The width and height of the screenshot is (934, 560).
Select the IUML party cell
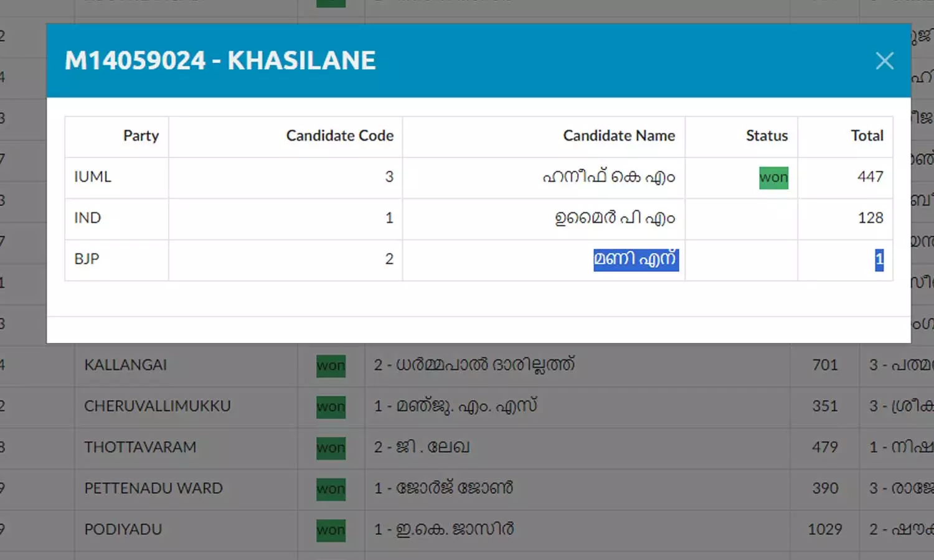(93, 177)
